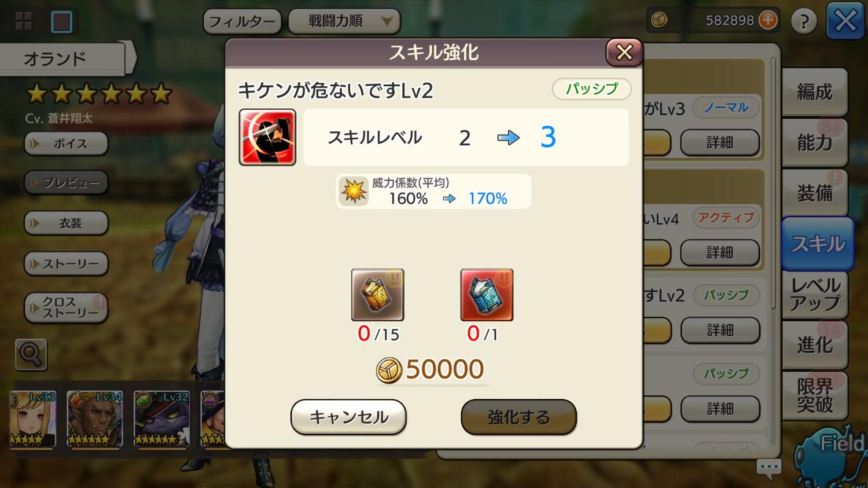Switch to the single view square icon
The image size is (868, 488).
(x=61, y=22)
